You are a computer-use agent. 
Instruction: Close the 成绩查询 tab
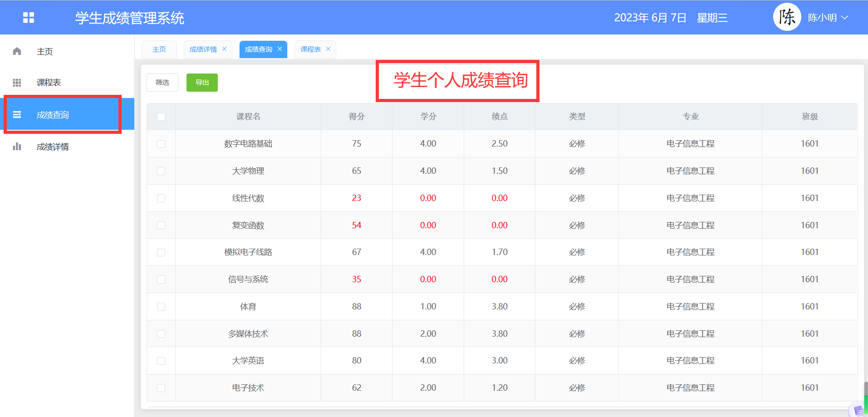(x=280, y=49)
